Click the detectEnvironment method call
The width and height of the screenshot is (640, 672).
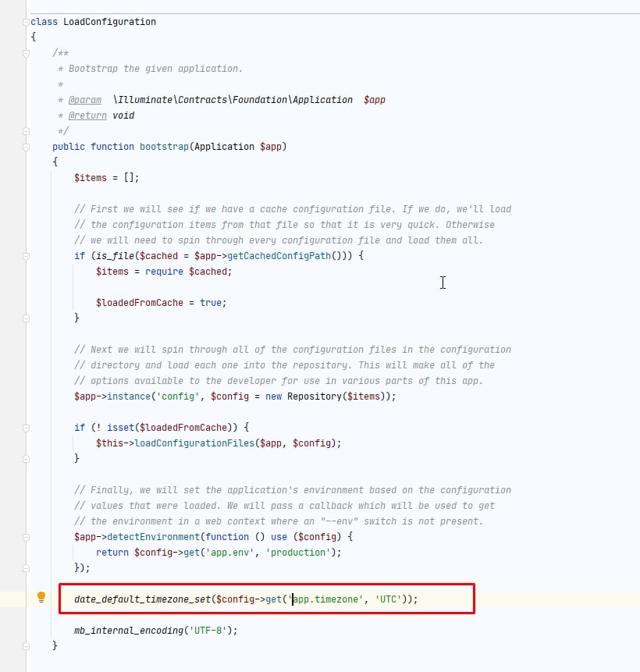pos(154,537)
